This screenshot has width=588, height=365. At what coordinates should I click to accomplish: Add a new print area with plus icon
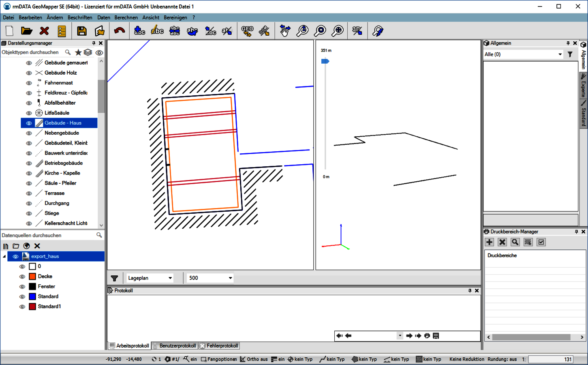(x=490, y=242)
